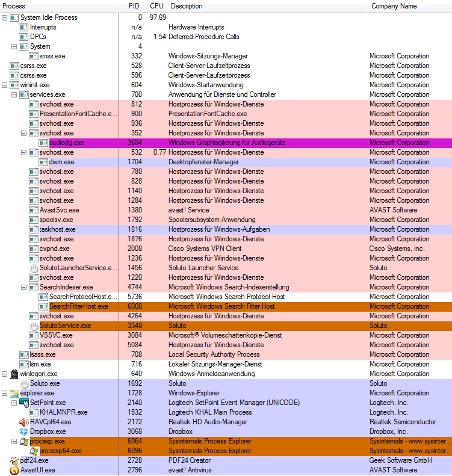Click the dwm.exe icon
The height and width of the screenshot is (476, 452).
pyautogui.click(x=43, y=162)
